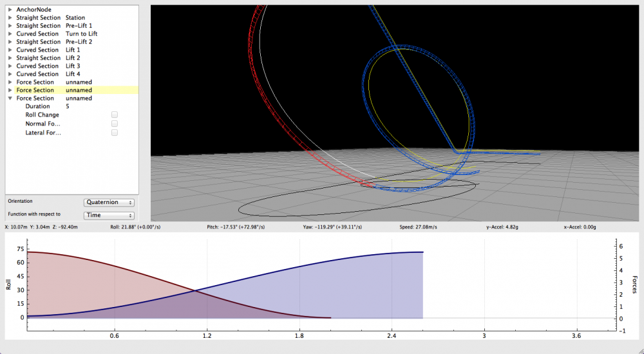Expand the Curved Section Turn to Lift
The image size is (644, 354).
10,33
